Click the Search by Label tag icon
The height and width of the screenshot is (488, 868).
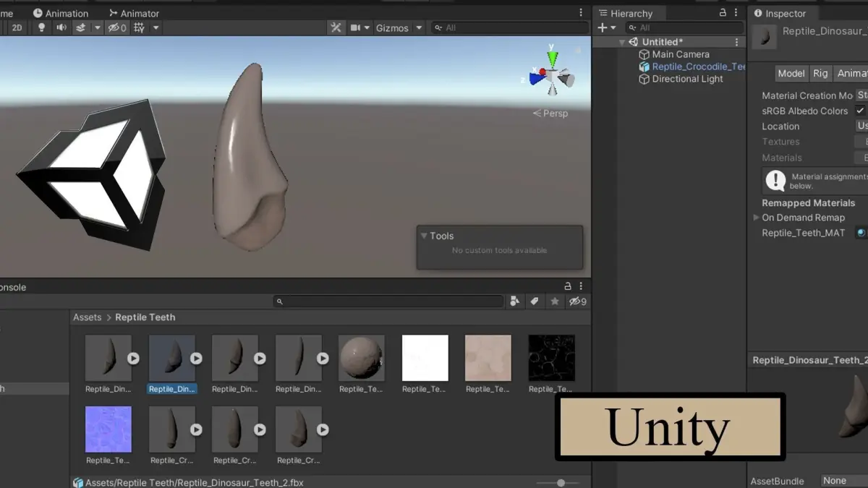point(535,301)
